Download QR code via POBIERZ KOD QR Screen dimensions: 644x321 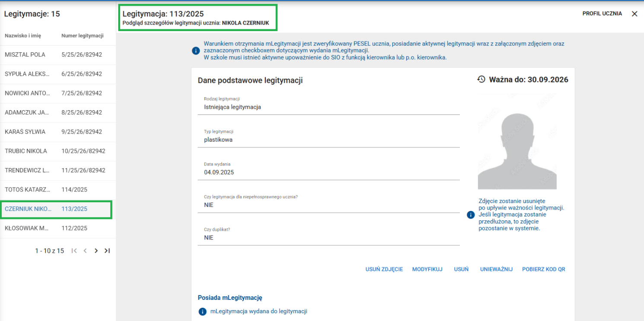tap(543, 269)
